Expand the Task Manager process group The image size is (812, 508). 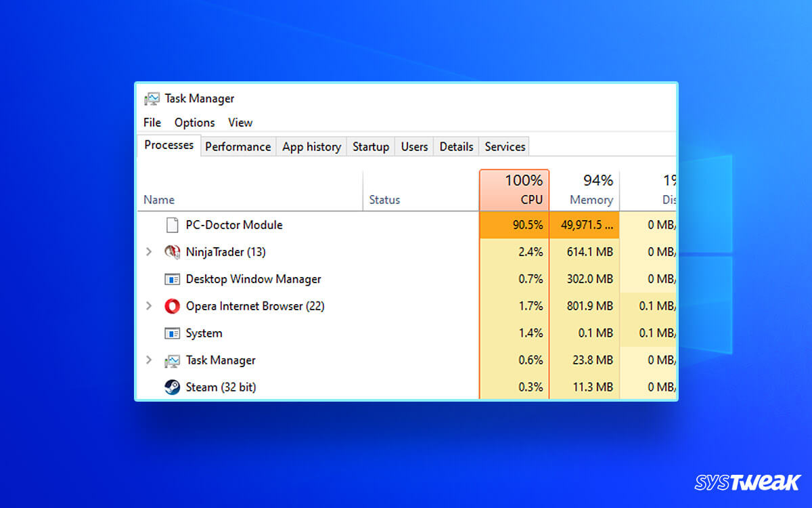(x=149, y=360)
